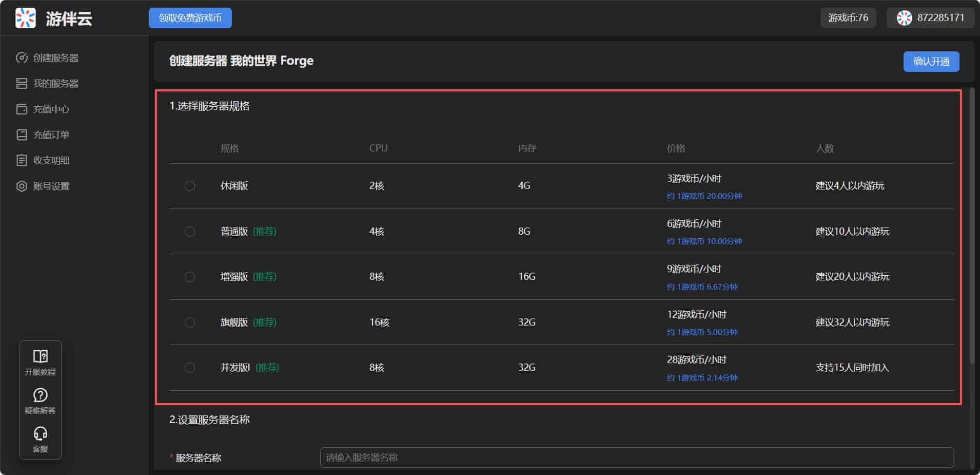Select the 并发版I radio button
Screen dimensions: 980x475
click(x=190, y=368)
